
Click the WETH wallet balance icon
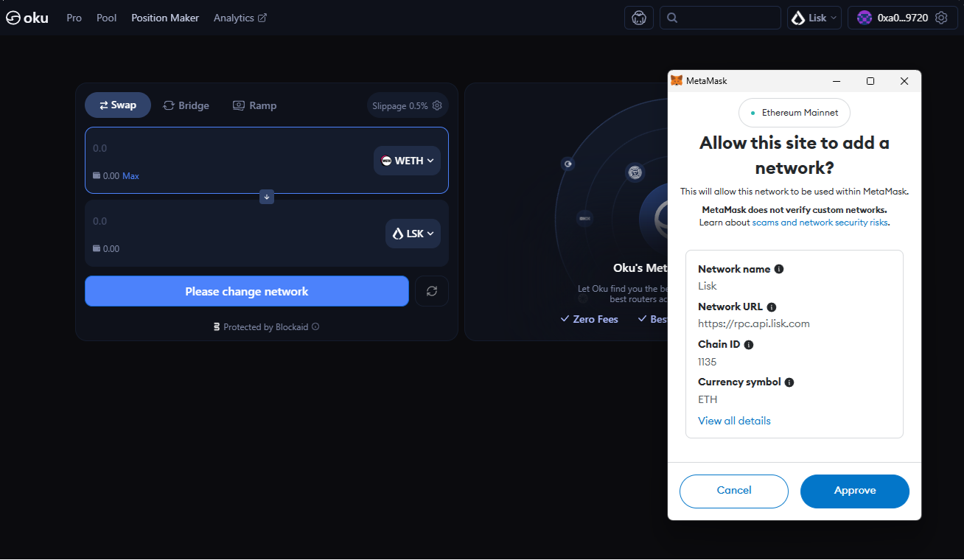coord(97,176)
